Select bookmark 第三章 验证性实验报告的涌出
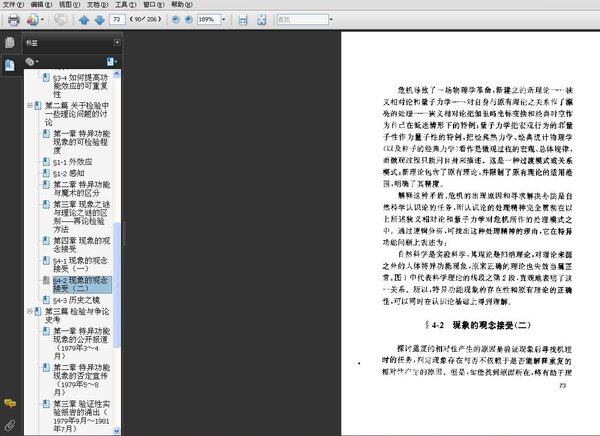Image resolution: width=600 pixels, height=436 pixels. tap(82, 416)
